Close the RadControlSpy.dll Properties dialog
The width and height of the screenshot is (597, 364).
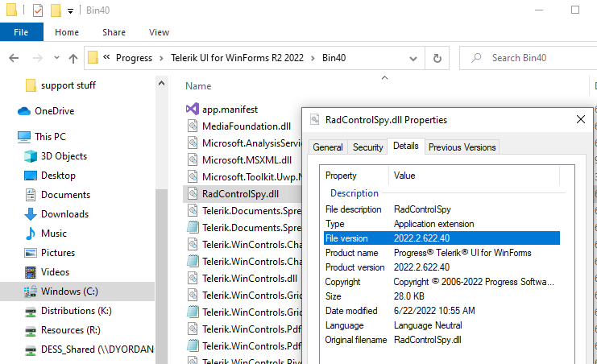(x=581, y=119)
